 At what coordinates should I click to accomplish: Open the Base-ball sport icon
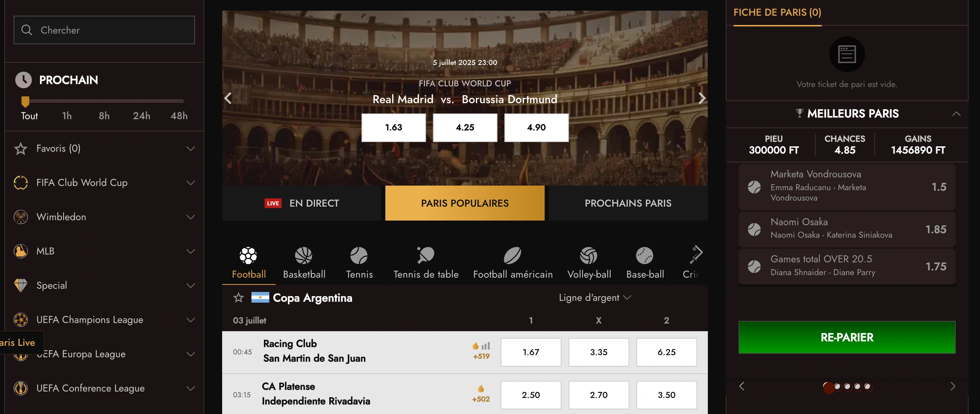point(644,256)
